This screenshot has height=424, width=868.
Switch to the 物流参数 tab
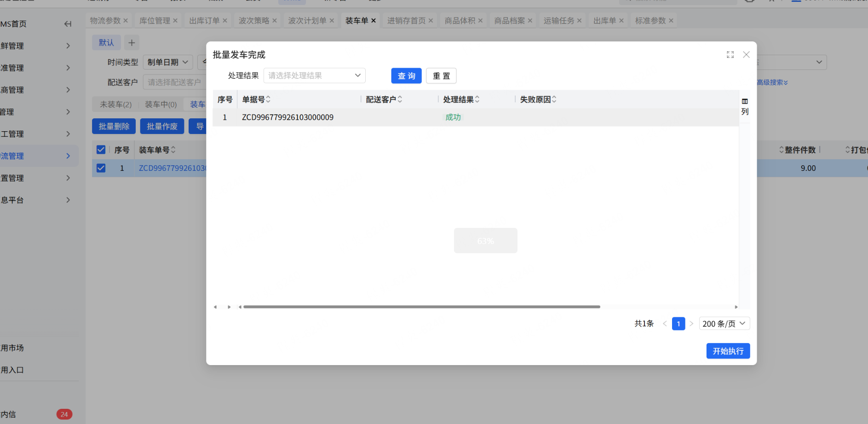coord(105,21)
